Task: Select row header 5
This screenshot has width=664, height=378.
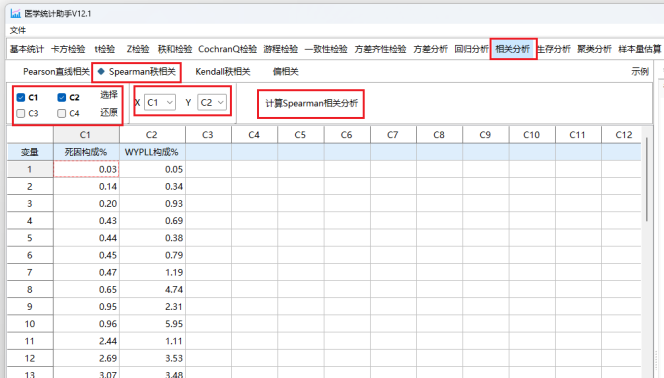Action: coord(30,238)
